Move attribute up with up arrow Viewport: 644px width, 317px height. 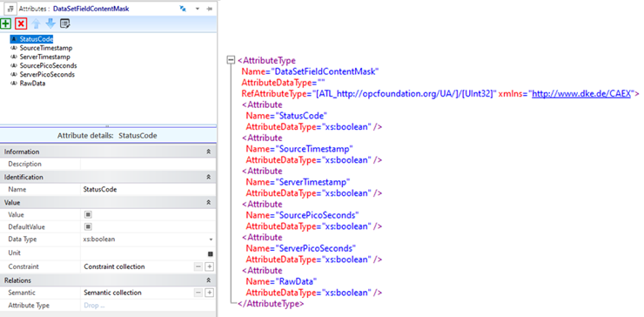tap(37, 24)
